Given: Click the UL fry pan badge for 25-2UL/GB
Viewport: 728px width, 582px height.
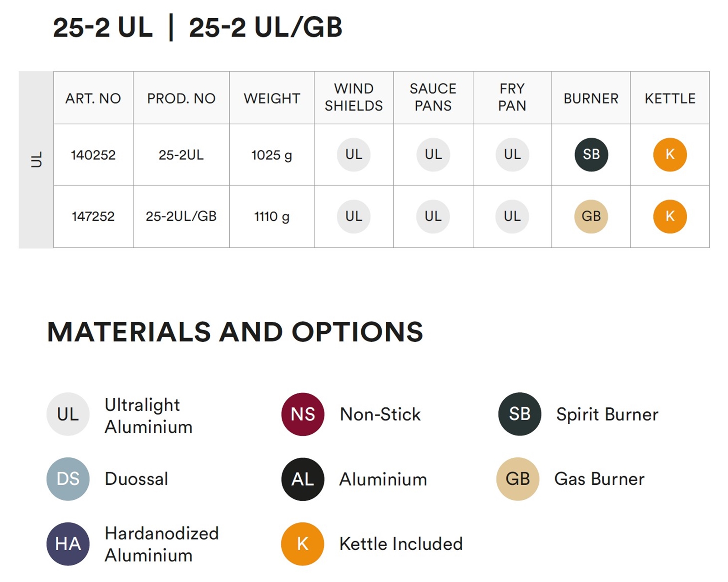Looking at the screenshot, I should (x=512, y=216).
